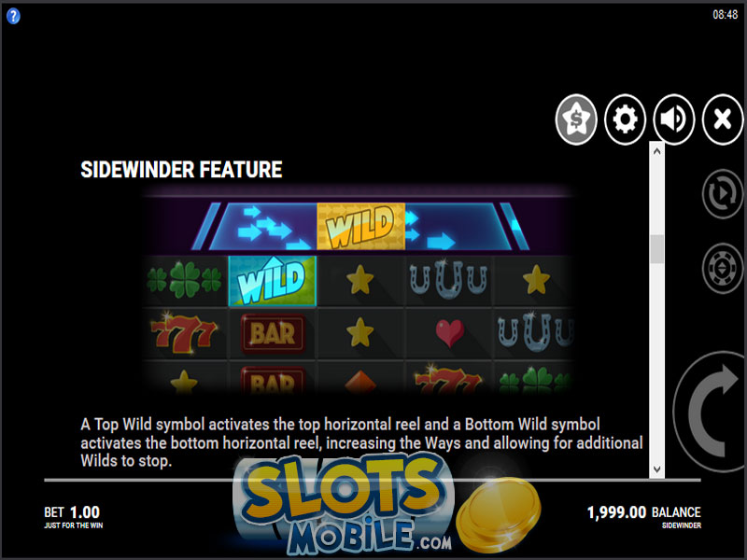
Task: Click the clock time display
Action: (725, 15)
